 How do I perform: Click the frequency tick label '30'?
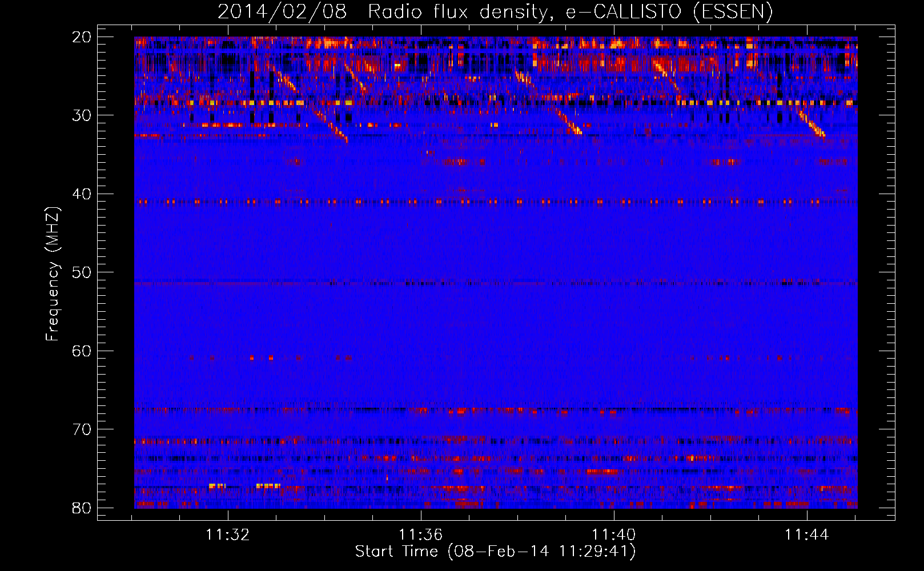click(x=82, y=115)
